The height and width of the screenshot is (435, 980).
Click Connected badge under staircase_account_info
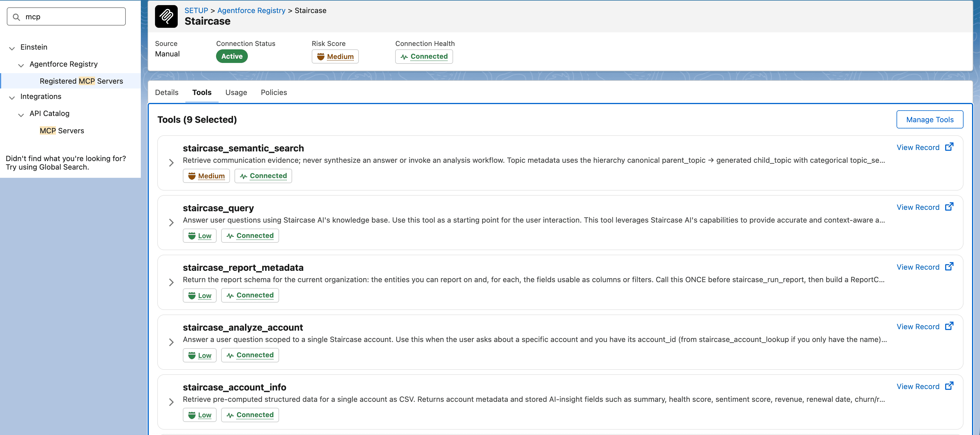coord(250,415)
